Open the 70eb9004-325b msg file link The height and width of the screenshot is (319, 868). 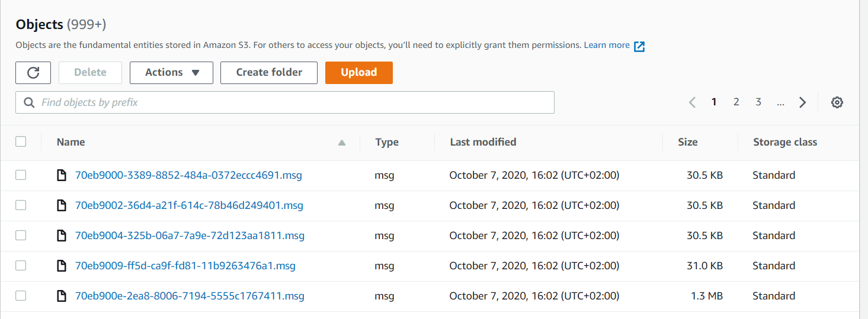click(190, 236)
